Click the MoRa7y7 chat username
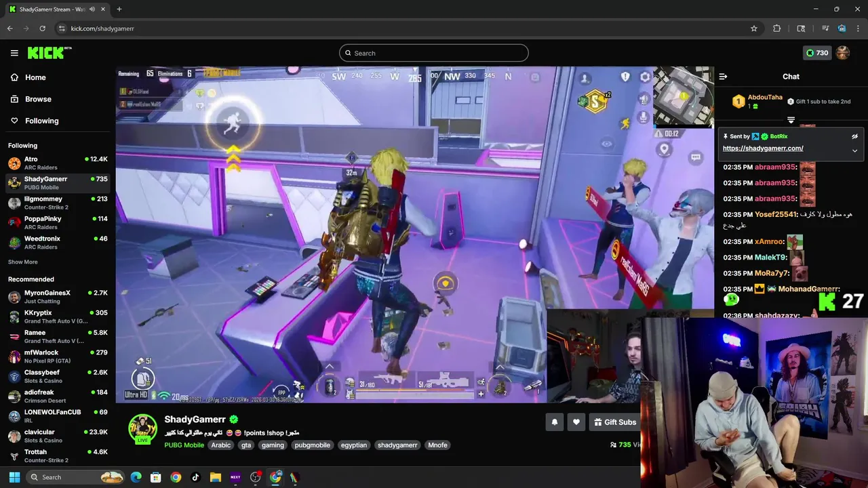Viewport: 868px width, 488px height. pos(772,273)
